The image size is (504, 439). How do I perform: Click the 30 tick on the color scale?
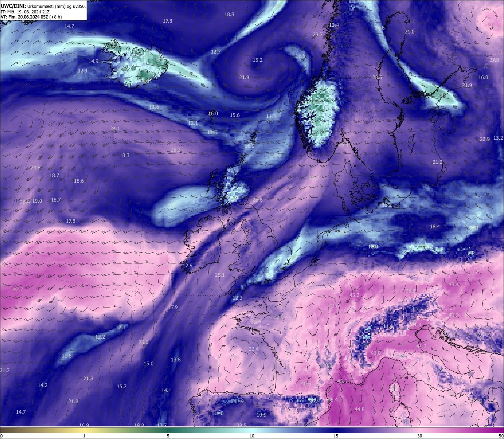tap(420, 436)
